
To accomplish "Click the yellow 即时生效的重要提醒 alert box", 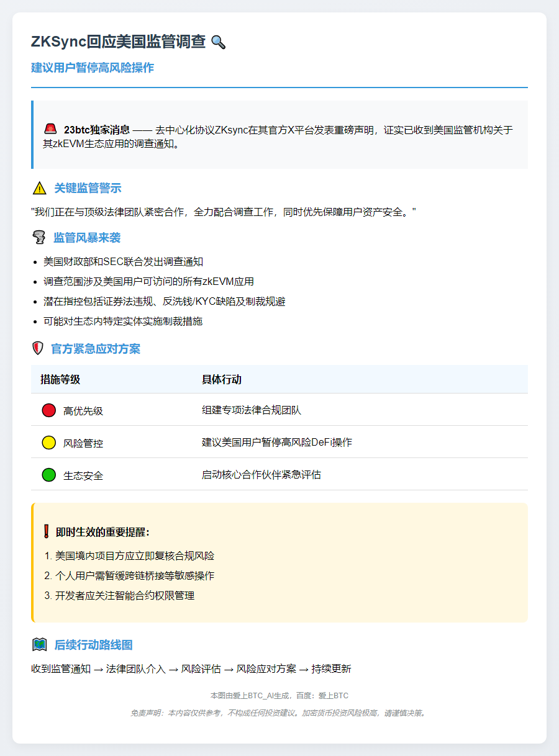I will pos(279,562).
